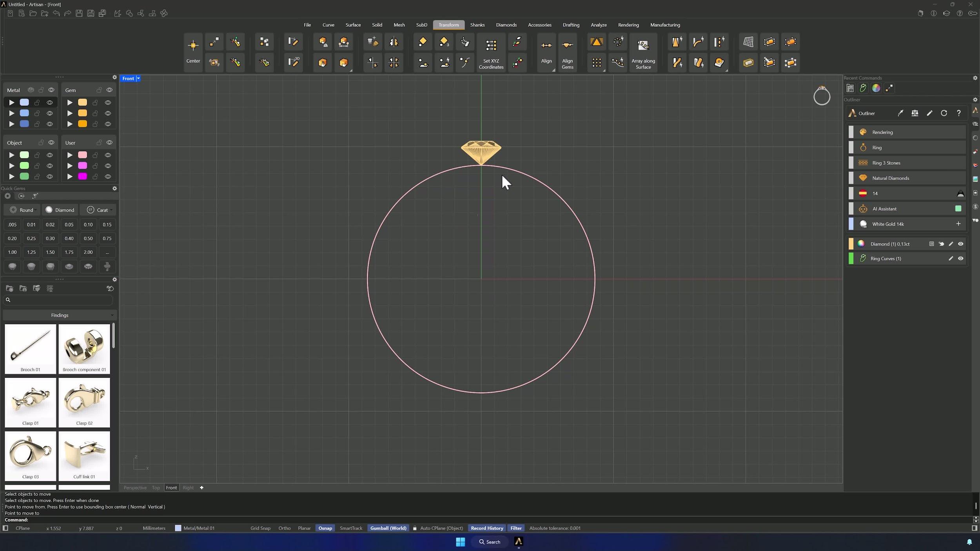Open the Manufacturing ribbon tab
Screen dimensions: 980x551
[665, 25]
